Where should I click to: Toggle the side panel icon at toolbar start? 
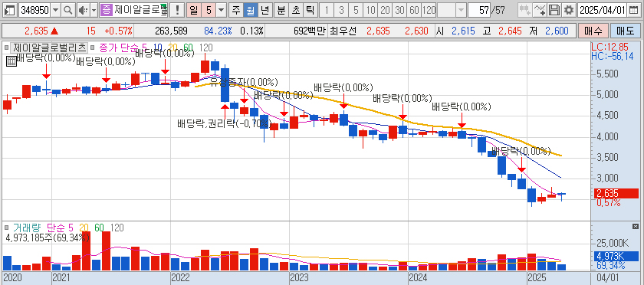point(10,10)
